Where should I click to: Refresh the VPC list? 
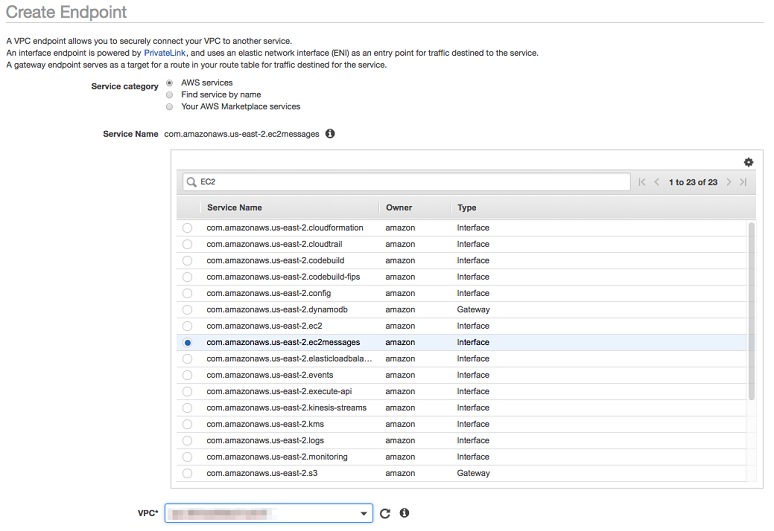click(x=385, y=513)
